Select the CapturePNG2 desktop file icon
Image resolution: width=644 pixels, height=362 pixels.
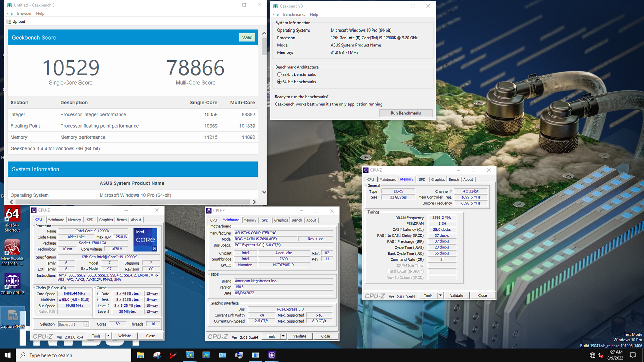click(12, 318)
